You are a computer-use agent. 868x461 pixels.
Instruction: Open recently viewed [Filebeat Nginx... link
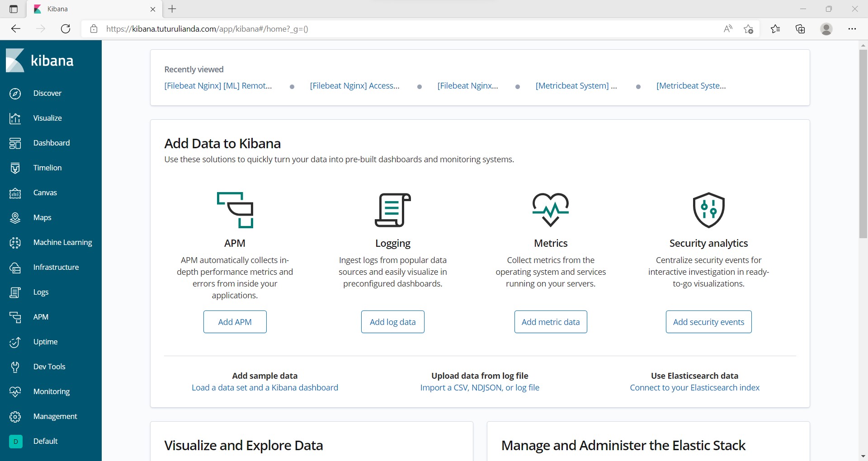click(x=468, y=86)
